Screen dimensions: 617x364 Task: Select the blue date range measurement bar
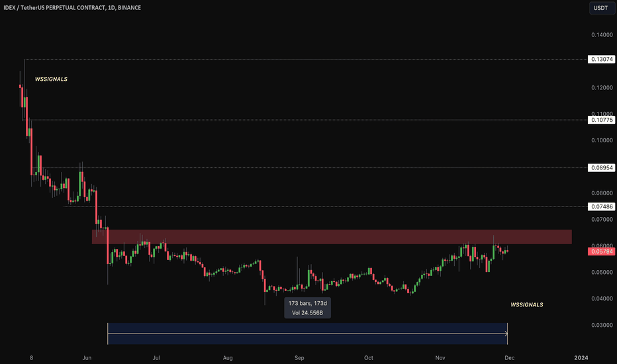(307, 334)
